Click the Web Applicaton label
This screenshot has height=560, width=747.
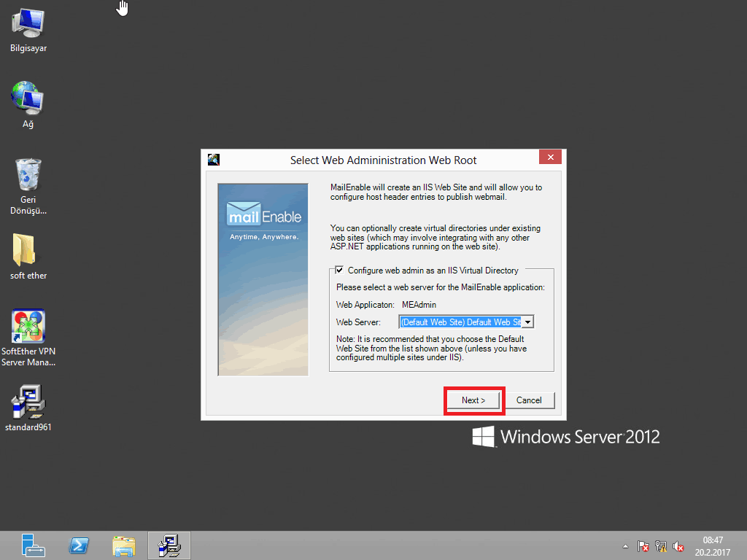[365, 305]
